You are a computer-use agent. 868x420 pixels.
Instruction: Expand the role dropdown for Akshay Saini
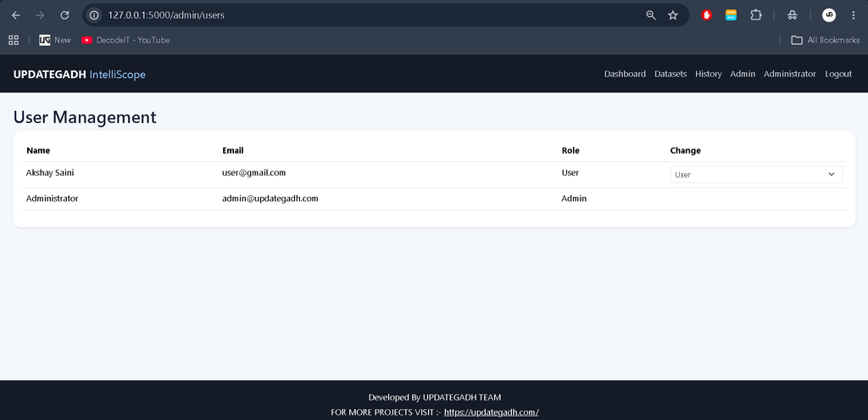[x=756, y=175]
